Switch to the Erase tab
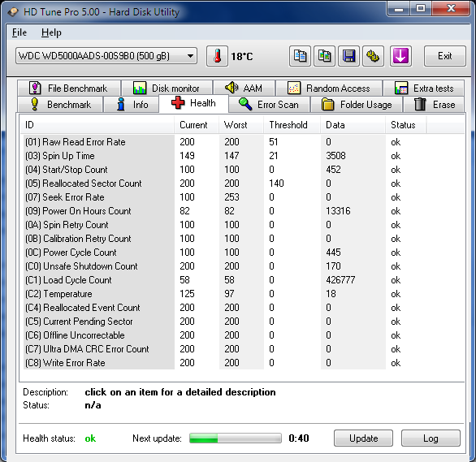This screenshot has height=462, width=476. [x=434, y=105]
